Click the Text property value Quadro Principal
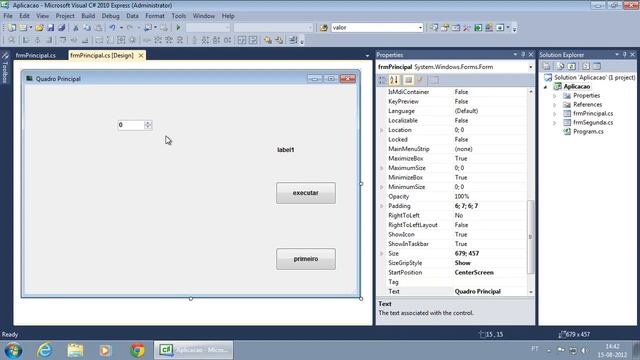Viewport: 640px width, 360px height. pyautogui.click(x=478, y=292)
